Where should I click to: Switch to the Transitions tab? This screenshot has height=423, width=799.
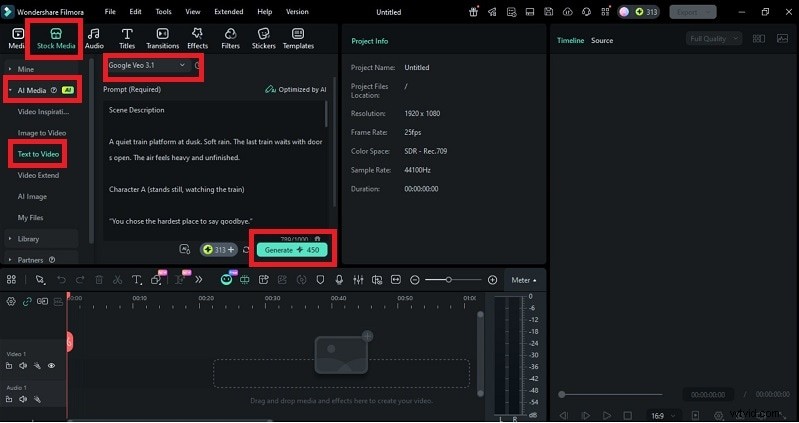coord(163,39)
